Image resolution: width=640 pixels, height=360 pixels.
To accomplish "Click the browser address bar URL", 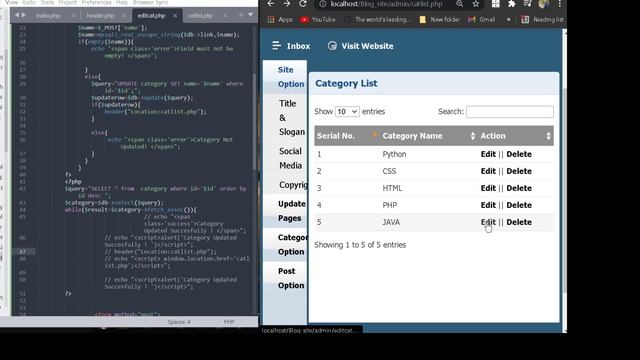I will coord(387,4).
